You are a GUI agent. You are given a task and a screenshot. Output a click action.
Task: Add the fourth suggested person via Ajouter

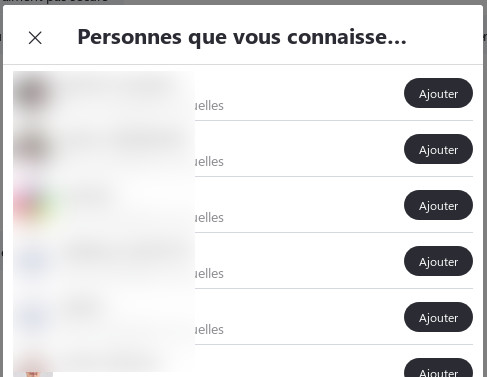click(438, 261)
